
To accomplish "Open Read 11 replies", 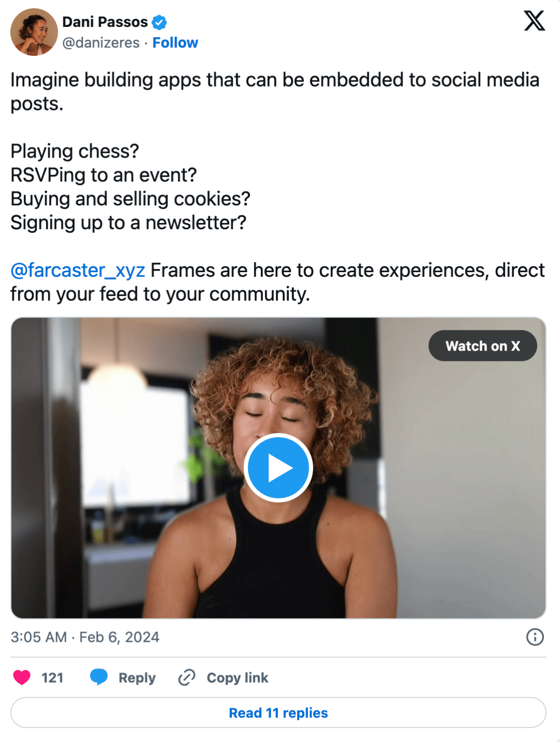I will 278,713.
